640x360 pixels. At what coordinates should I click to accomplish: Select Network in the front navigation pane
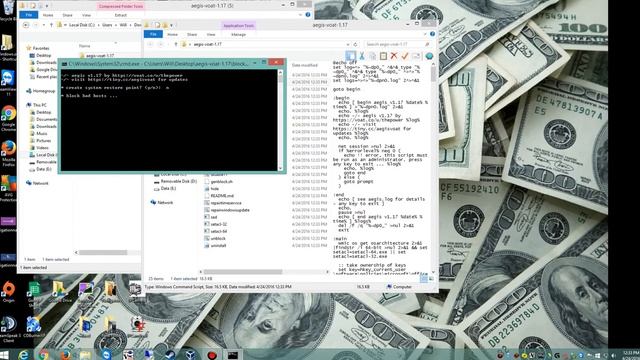162,202
